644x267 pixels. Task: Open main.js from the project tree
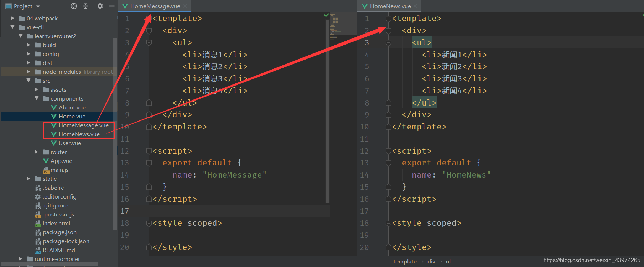59,170
